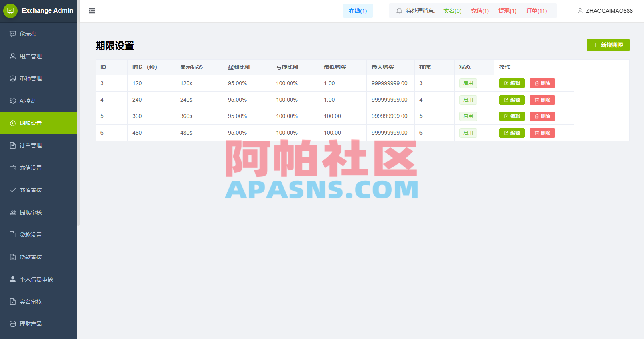Image resolution: width=644 pixels, height=339 pixels.
Task: Click the 100.00 minimum purchase for 360s
Action: [332, 116]
